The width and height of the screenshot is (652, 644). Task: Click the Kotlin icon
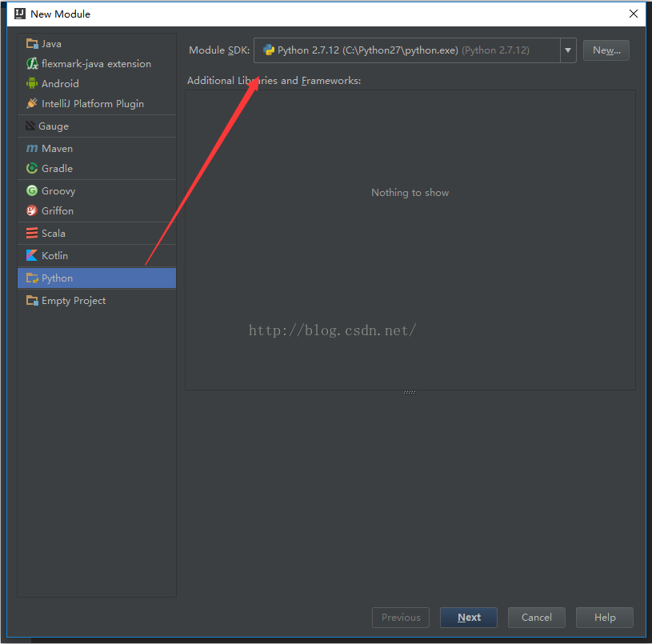coord(32,255)
